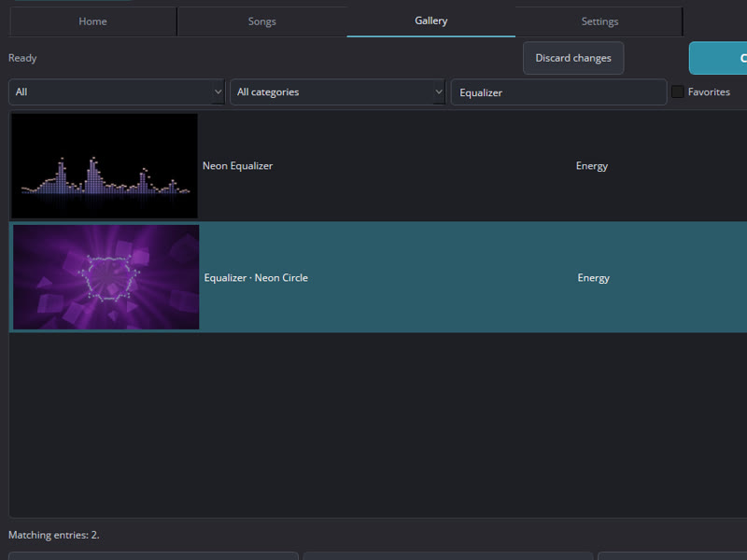Select the Gallery tab
The height and width of the screenshot is (560, 747).
click(430, 21)
